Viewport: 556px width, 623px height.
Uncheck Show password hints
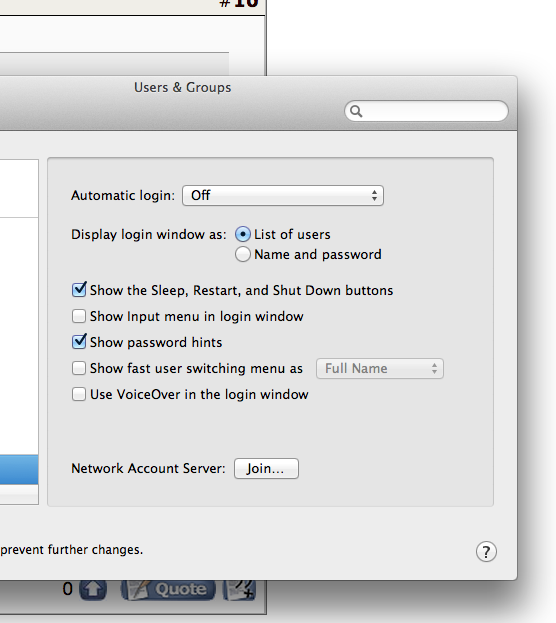click(x=79, y=342)
